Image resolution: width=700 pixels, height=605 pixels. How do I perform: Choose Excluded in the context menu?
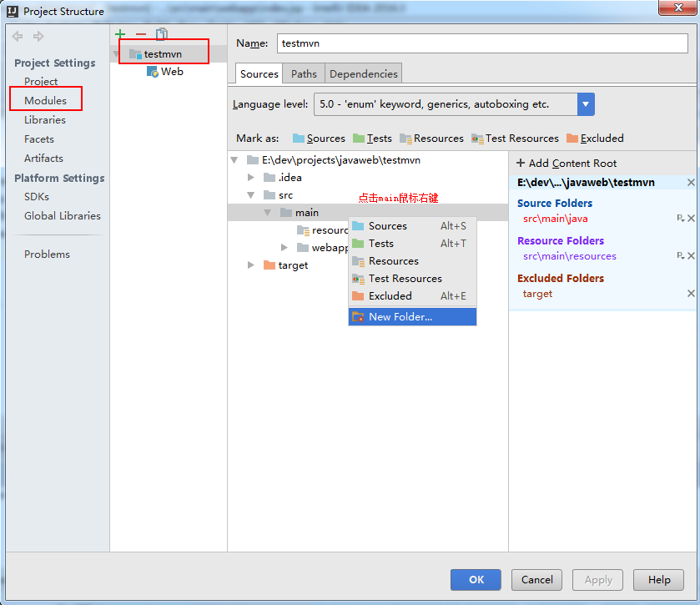coord(412,296)
